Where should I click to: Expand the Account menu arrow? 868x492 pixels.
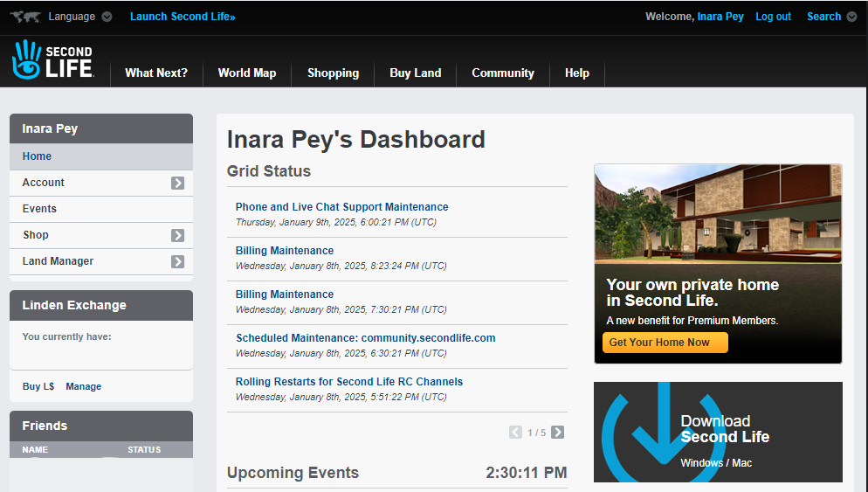tap(177, 183)
